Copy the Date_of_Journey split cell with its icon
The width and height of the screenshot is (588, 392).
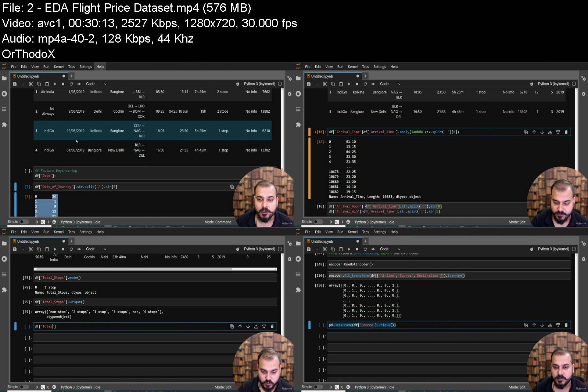pos(232,187)
